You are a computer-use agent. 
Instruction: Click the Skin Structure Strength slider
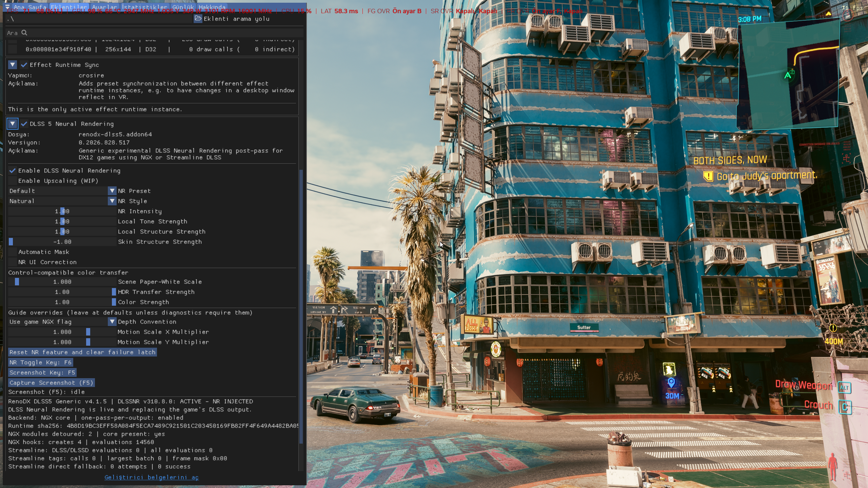click(62, 242)
